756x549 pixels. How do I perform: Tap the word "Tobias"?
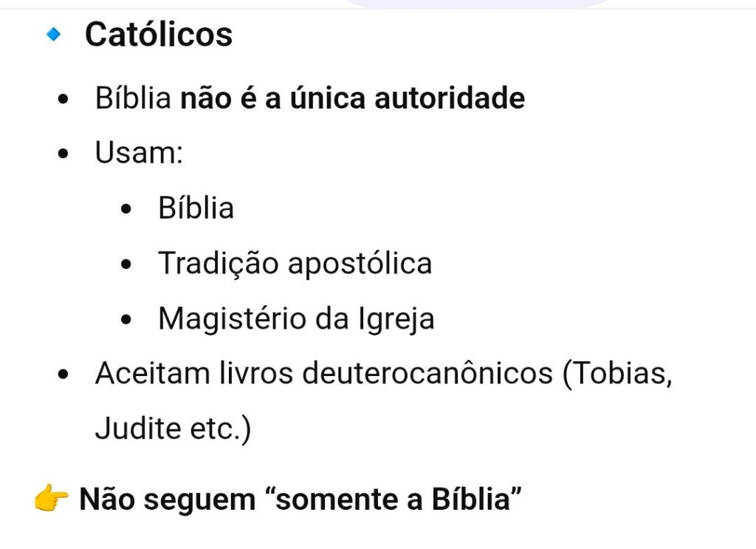pyautogui.click(x=616, y=374)
